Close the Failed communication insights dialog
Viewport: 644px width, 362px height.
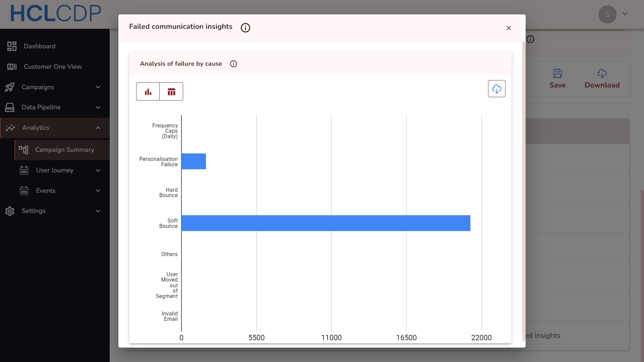(508, 28)
